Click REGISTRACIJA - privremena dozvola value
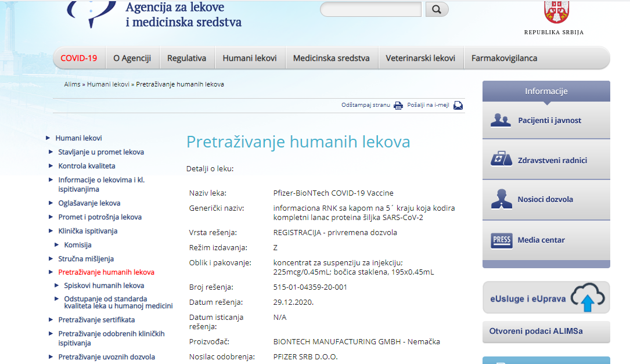The height and width of the screenshot is (364, 630). point(335,233)
